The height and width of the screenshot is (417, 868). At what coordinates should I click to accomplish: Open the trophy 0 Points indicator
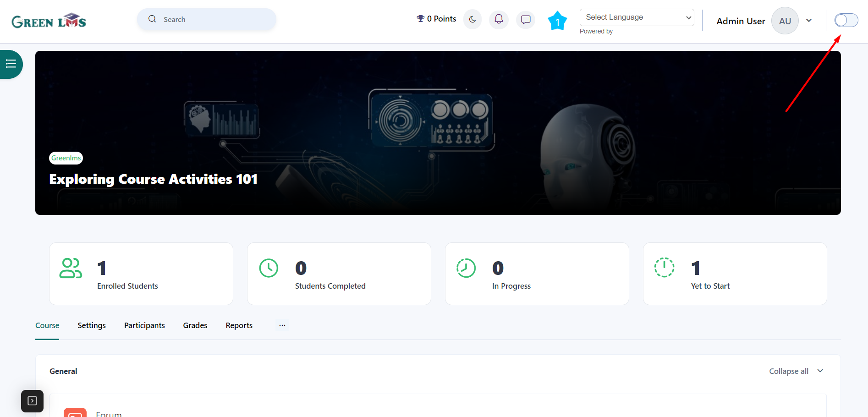pos(436,19)
